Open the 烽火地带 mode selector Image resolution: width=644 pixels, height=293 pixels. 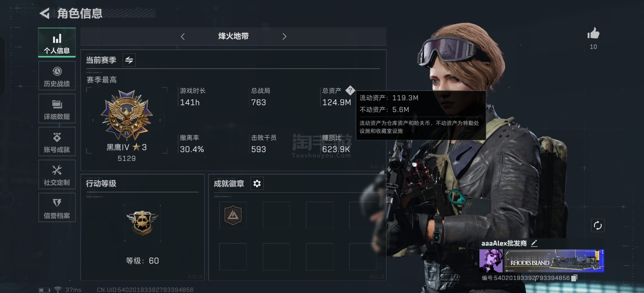tap(233, 36)
